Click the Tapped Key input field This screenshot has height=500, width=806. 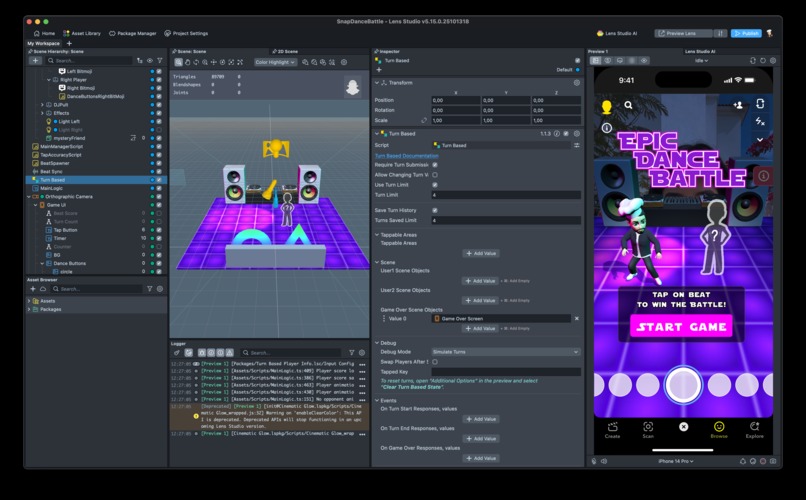(506, 372)
